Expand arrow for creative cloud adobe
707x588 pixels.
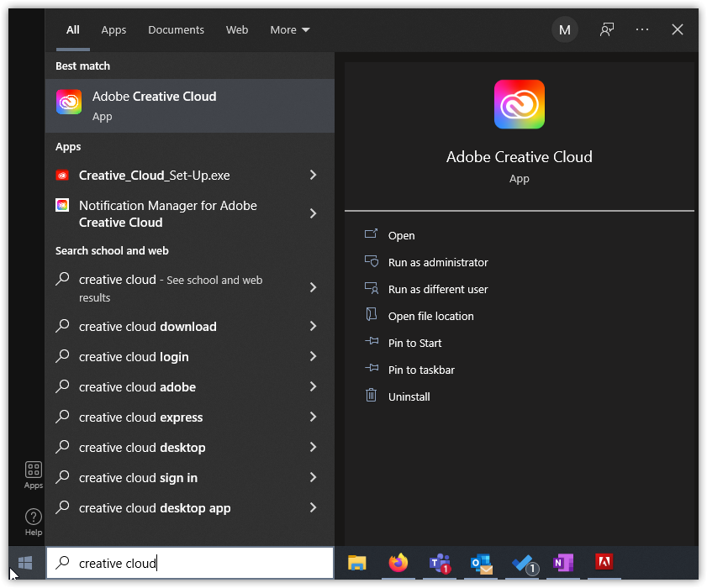313,386
